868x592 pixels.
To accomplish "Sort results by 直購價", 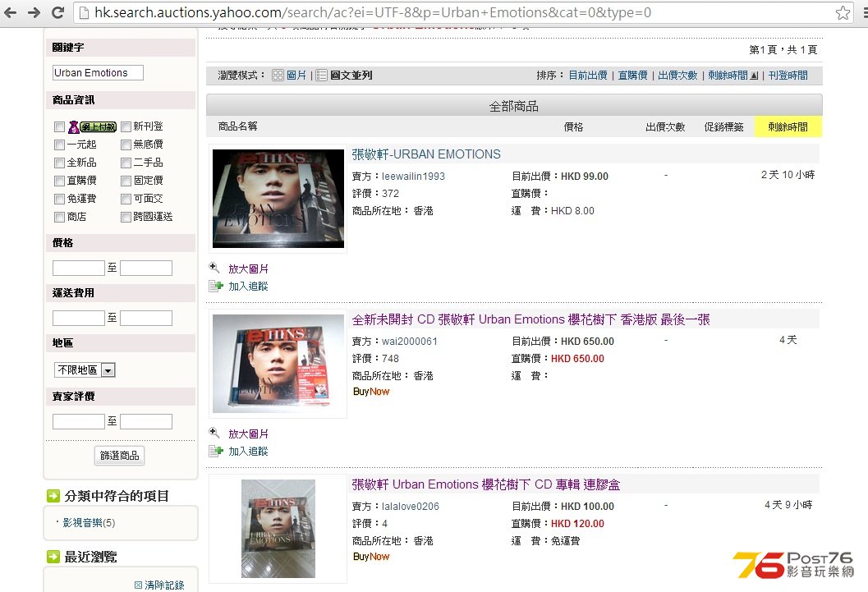I will 633,76.
